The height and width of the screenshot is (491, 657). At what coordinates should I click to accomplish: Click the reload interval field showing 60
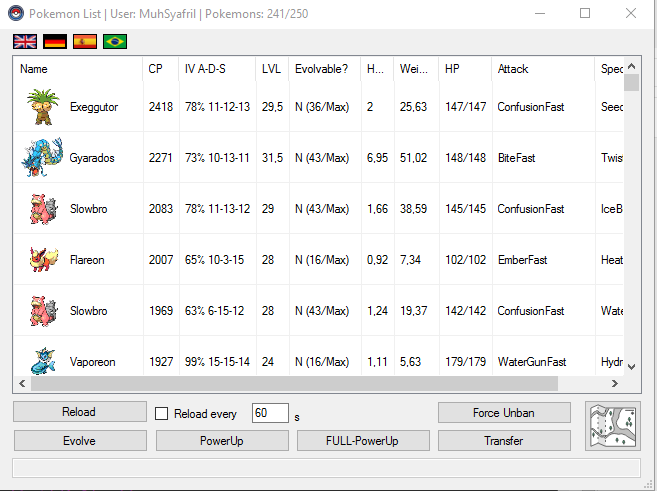tap(270, 413)
